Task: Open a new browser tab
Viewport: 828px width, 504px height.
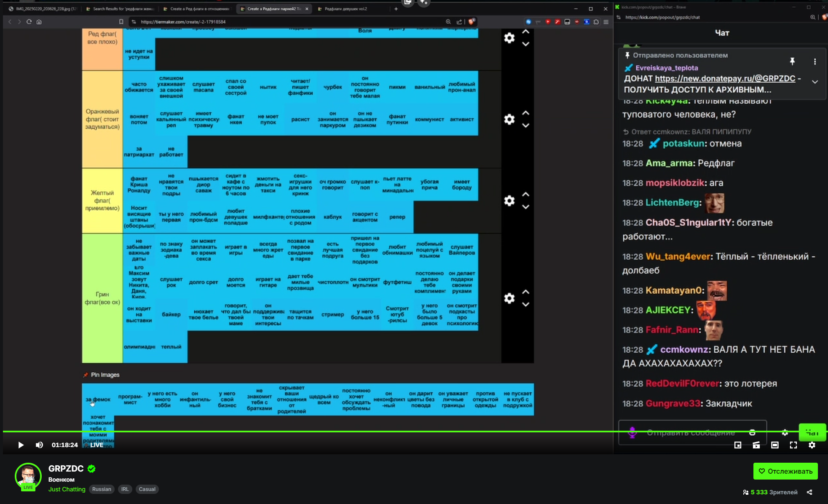Action: click(x=396, y=9)
